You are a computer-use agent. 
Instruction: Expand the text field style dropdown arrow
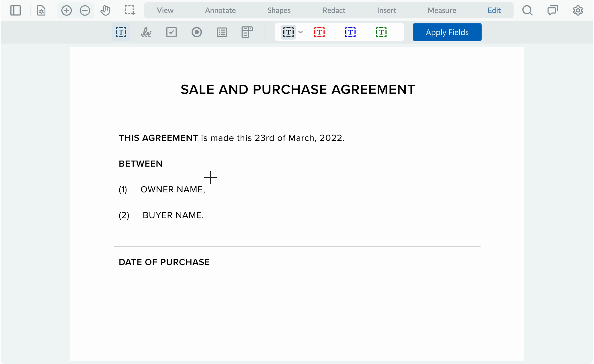pos(300,32)
